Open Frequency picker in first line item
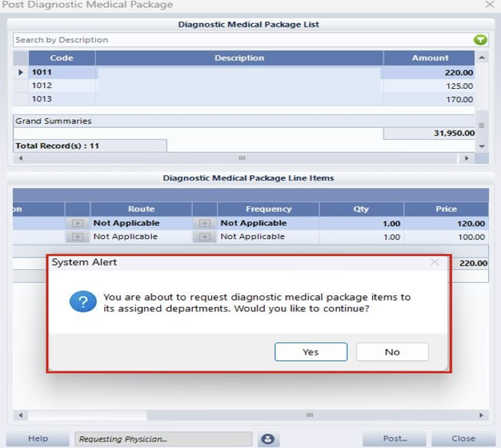The height and width of the screenshot is (448, 501). (x=205, y=223)
